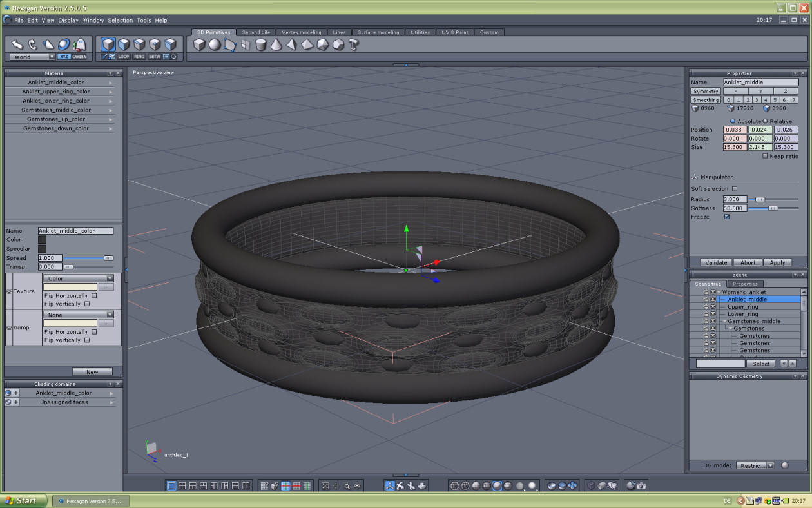
Task: Activate the universal manipulator tool
Action: coord(64,44)
